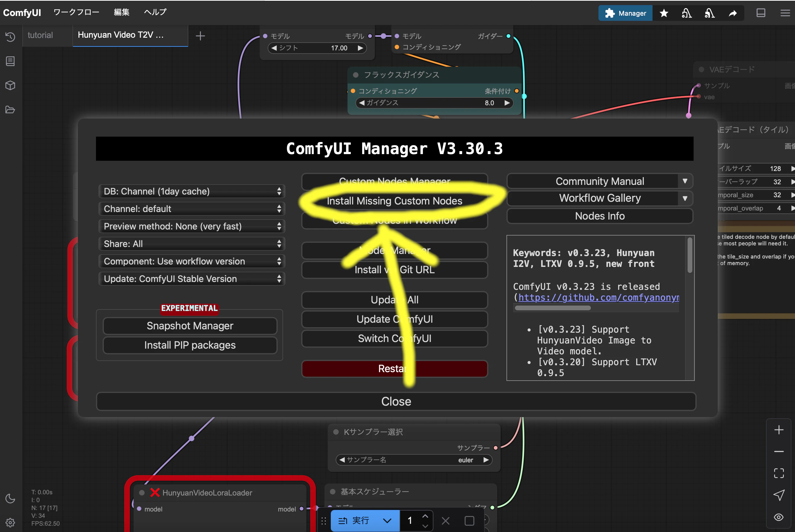Toggle dark theme moon icon
Viewport: 795px width, 532px height.
coord(10,498)
